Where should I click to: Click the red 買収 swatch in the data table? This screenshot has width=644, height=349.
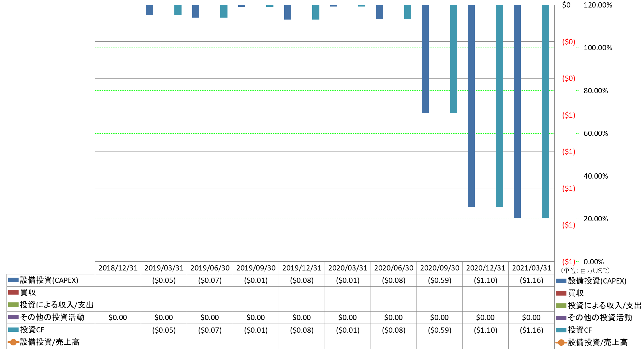pyautogui.click(x=13, y=292)
